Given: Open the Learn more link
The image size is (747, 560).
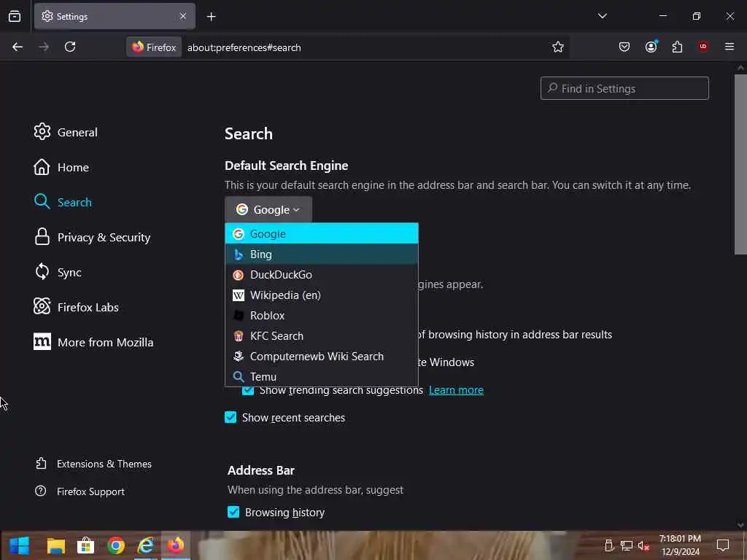Looking at the screenshot, I should coord(456,390).
